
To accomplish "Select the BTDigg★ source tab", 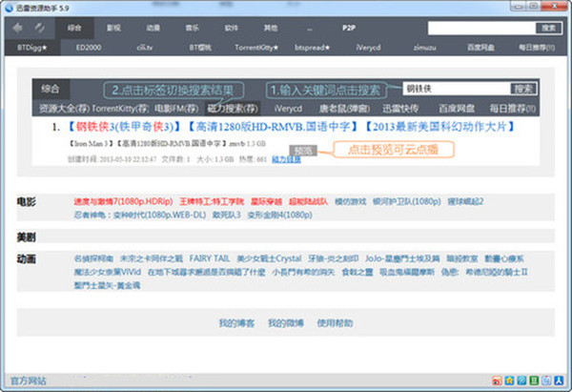I will pyautogui.click(x=32, y=48).
